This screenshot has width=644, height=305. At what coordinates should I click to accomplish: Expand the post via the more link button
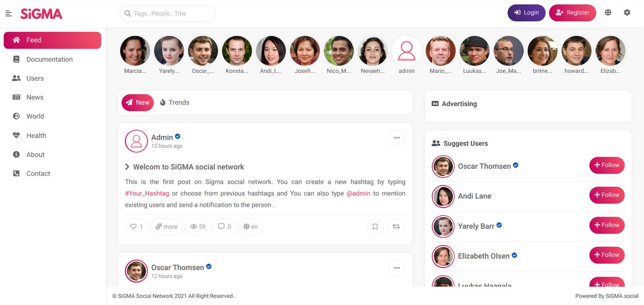[x=167, y=227]
